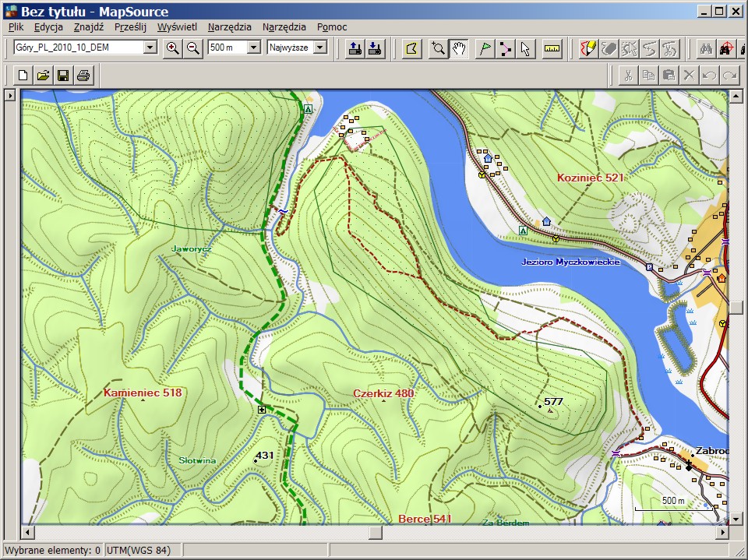Click the Print button in toolbar
Viewport: 748px width, 560px height.
pos(83,76)
